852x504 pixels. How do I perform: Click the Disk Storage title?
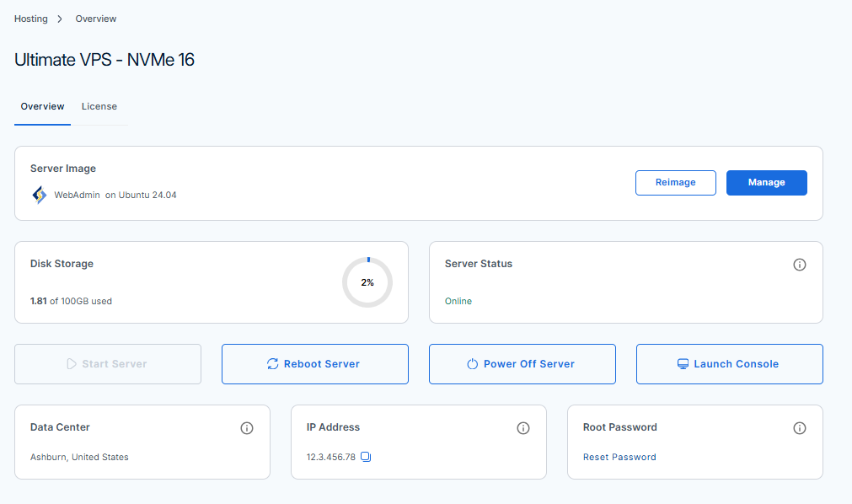(x=62, y=264)
